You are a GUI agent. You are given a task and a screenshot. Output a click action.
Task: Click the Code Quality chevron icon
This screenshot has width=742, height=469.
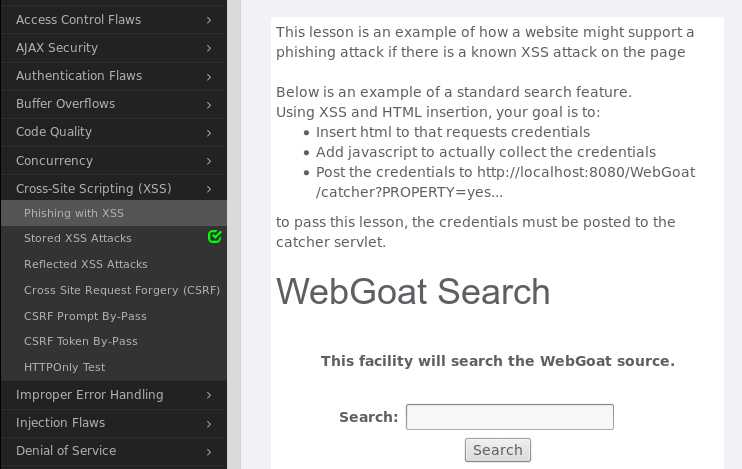[x=209, y=133]
